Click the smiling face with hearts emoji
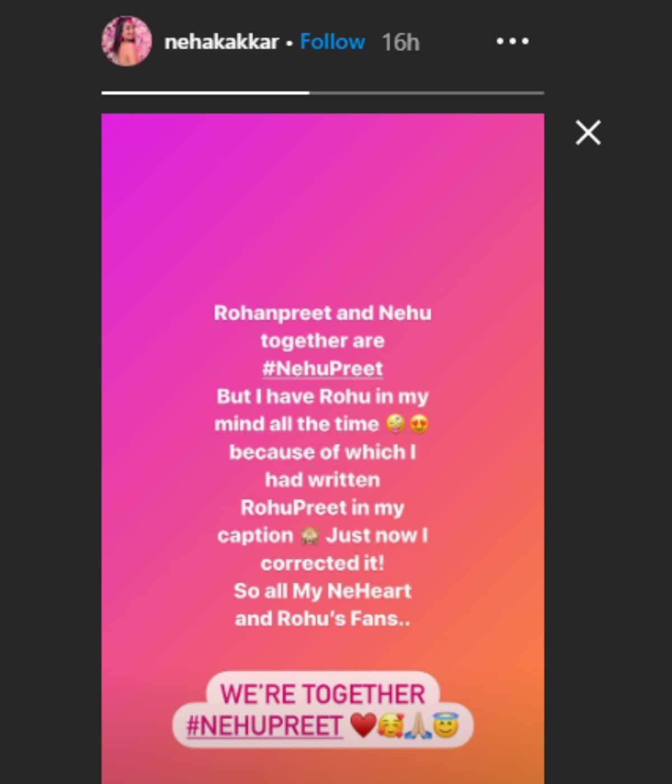672x784 pixels. 391,726
